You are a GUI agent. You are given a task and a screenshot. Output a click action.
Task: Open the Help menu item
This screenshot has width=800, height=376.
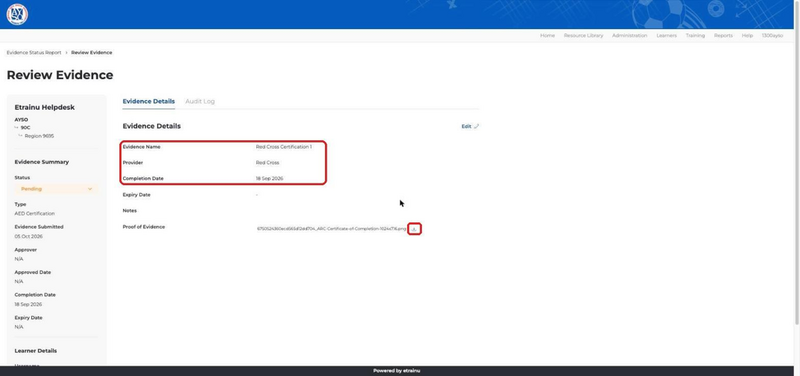(x=747, y=36)
